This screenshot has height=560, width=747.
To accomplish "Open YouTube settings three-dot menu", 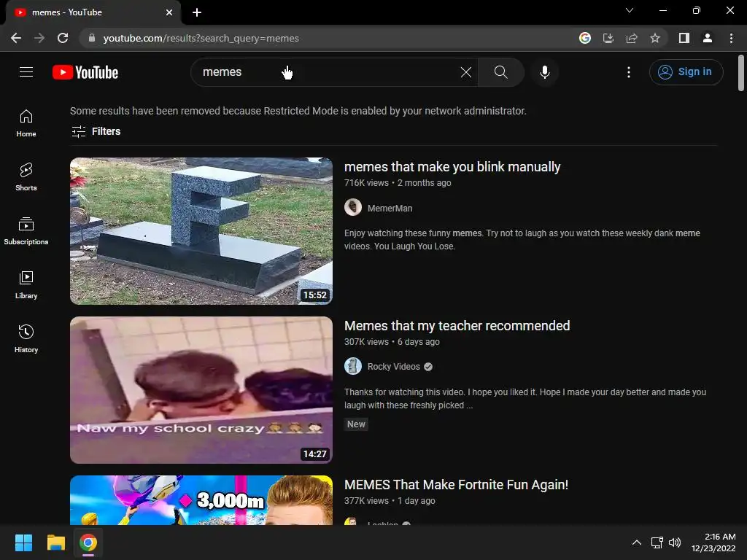I will (628, 72).
